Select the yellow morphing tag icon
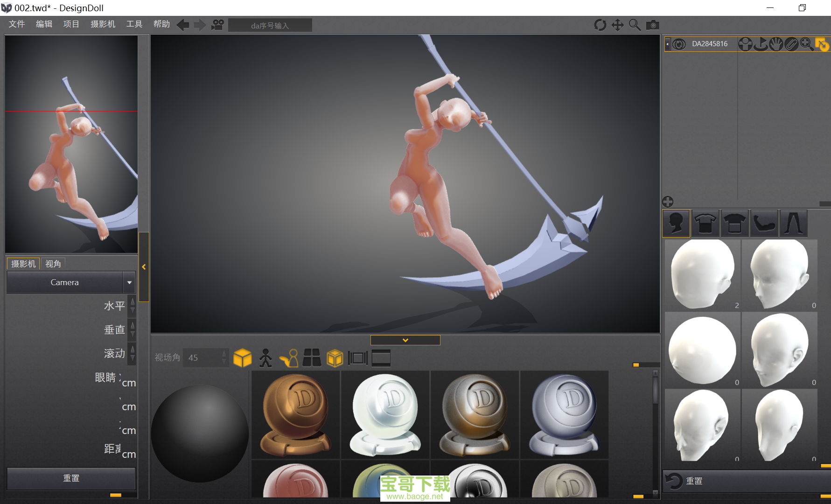This screenshot has width=831, height=504. 822,44
